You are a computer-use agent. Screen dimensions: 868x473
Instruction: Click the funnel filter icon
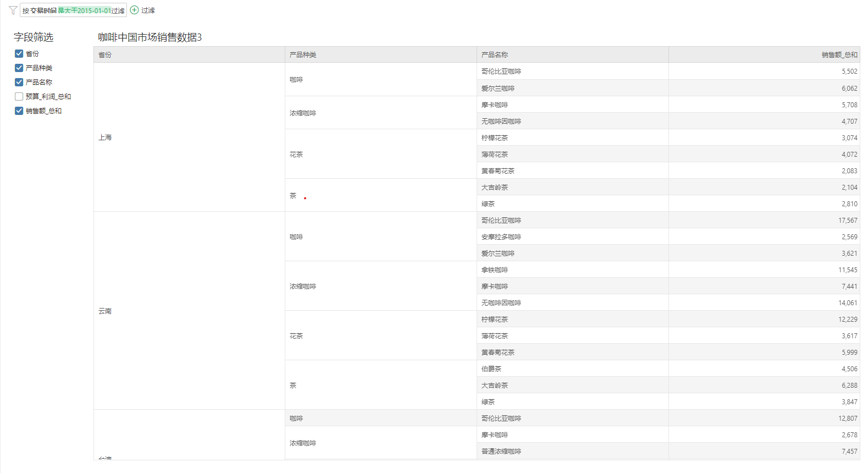[x=13, y=10]
